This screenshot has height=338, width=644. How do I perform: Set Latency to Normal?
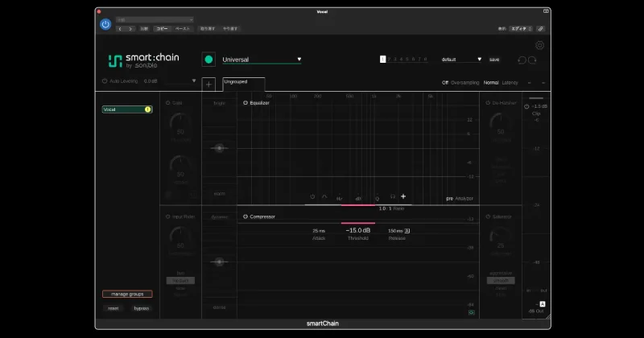tap(491, 83)
